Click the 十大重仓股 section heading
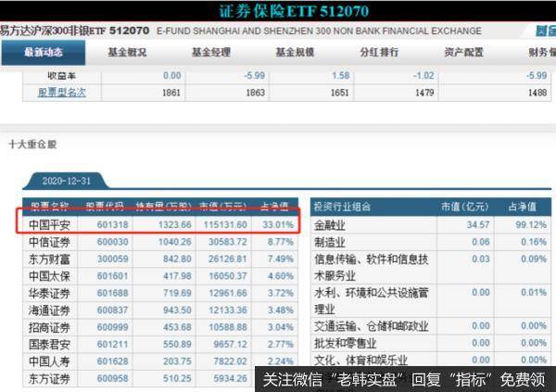 [32, 145]
